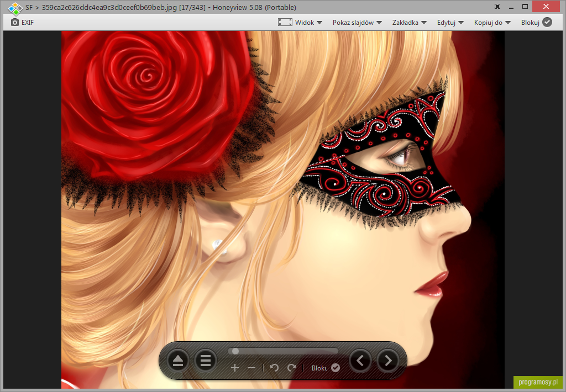Click the Honeyview app logo in title bar
Screen dimensions: 566x392
(15, 8)
